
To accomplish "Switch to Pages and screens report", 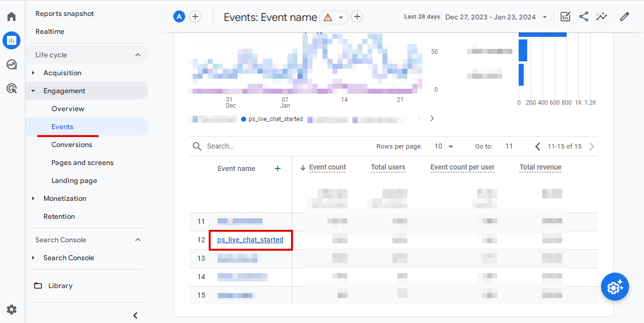I will pyautogui.click(x=82, y=162).
